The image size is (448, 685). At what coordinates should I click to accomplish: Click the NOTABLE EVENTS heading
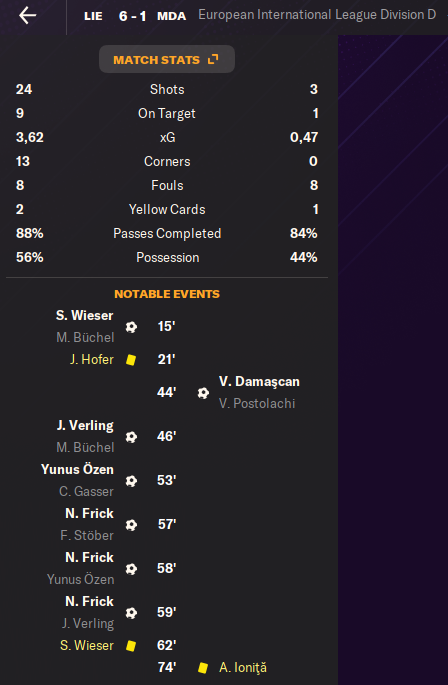pyautogui.click(x=167, y=294)
